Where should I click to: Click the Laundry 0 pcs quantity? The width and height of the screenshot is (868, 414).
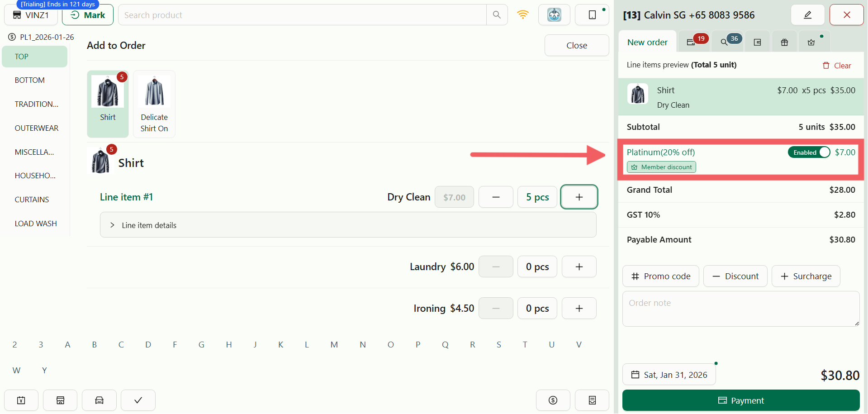(x=537, y=266)
